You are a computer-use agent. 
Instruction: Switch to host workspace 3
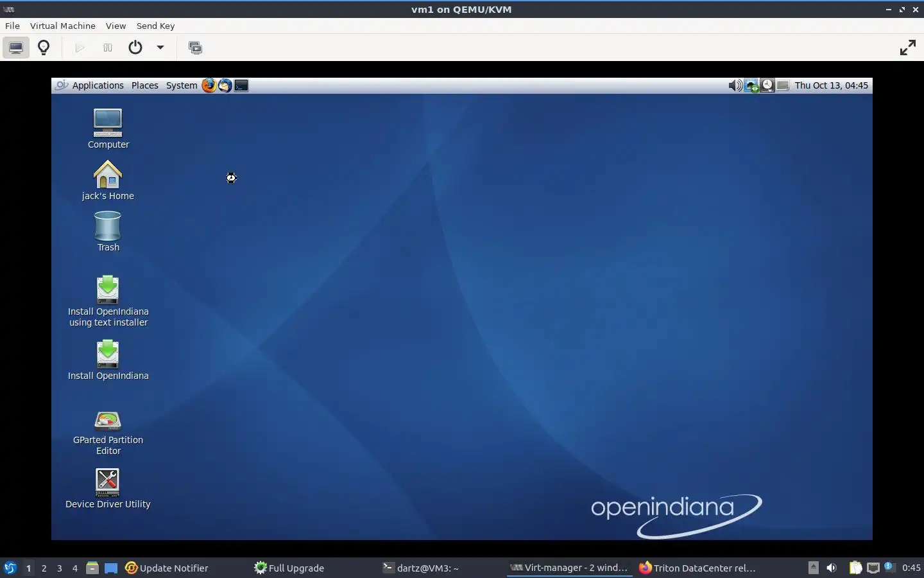click(x=59, y=568)
